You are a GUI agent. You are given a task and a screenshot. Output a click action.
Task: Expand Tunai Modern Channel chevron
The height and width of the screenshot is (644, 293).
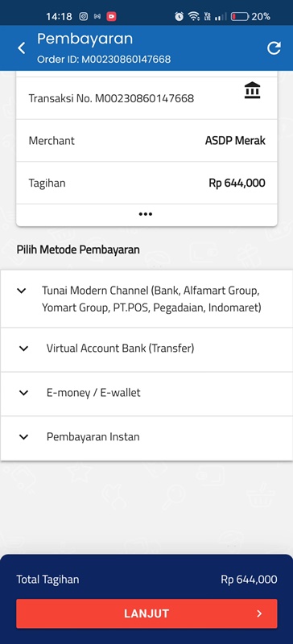coord(22,291)
